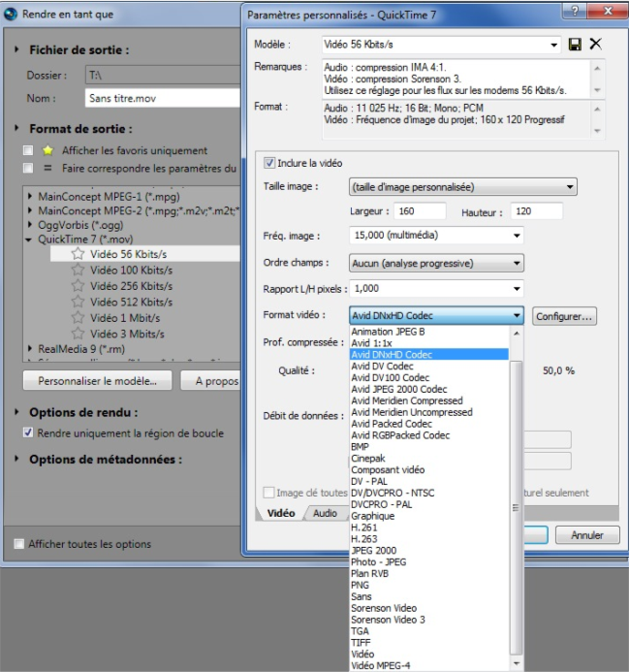Click star icon beside Vidéo 100 Kbits/s

coord(78,270)
